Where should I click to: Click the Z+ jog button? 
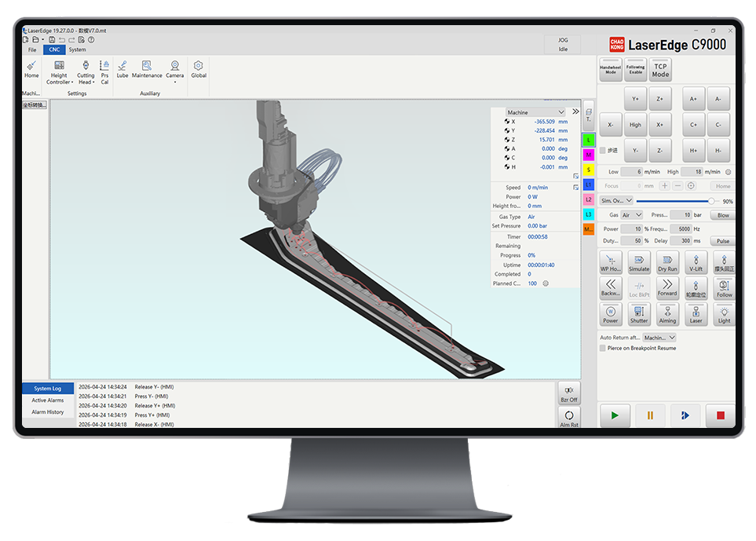point(659,99)
